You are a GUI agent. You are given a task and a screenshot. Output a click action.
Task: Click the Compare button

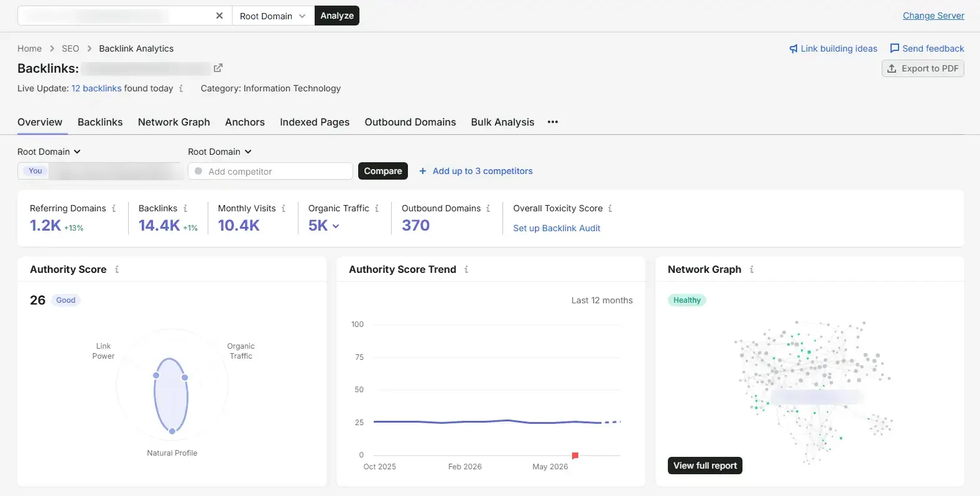point(383,171)
